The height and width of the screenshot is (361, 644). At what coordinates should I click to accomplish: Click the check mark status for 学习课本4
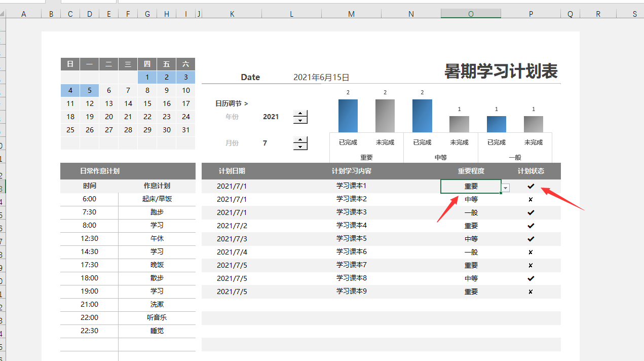pyautogui.click(x=531, y=226)
